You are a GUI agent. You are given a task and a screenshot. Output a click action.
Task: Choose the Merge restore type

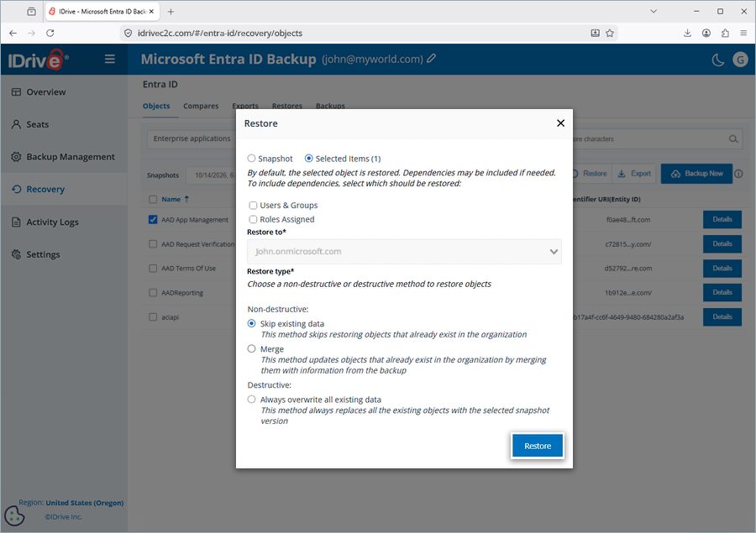tap(251, 348)
